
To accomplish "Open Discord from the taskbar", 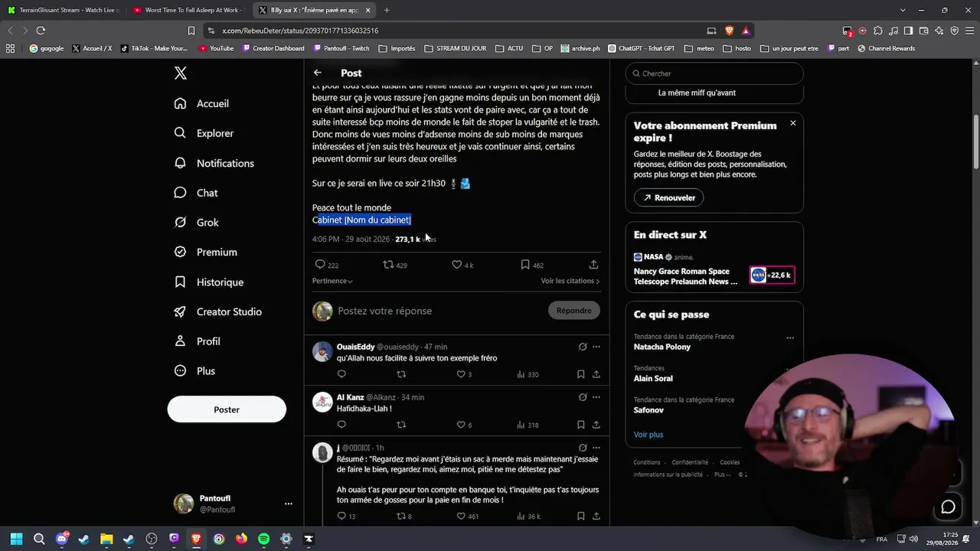I will pyautogui.click(x=62, y=539).
